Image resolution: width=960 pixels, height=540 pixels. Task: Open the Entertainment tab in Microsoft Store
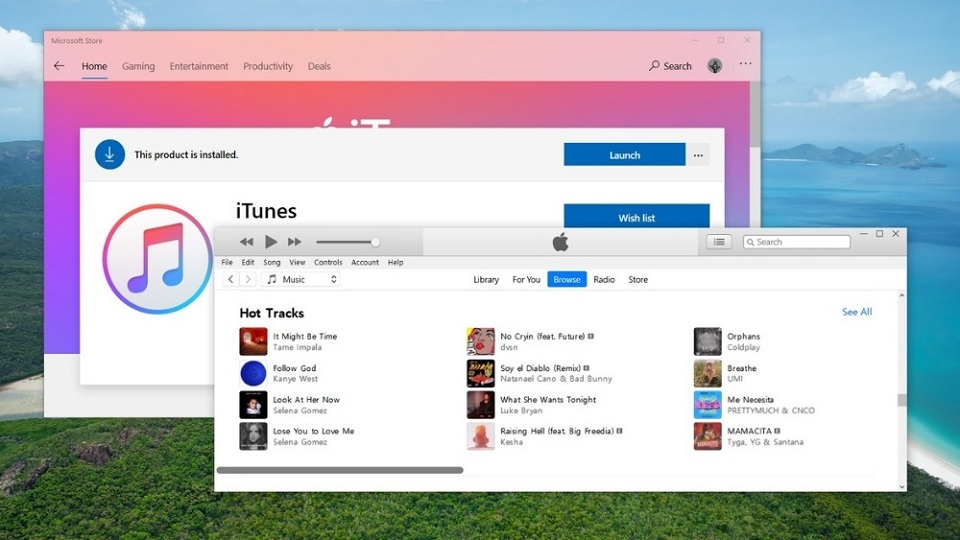199,66
